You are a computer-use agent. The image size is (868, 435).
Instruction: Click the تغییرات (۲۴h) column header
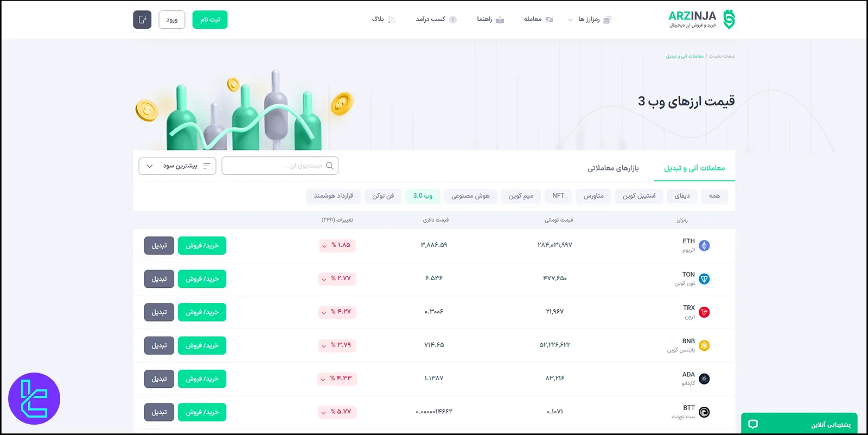(337, 220)
